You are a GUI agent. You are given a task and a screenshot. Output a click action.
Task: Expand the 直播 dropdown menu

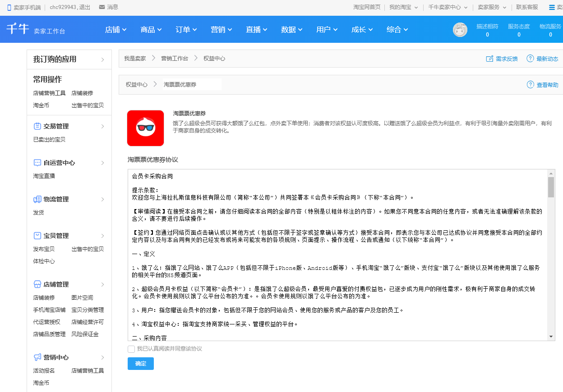(257, 29)
